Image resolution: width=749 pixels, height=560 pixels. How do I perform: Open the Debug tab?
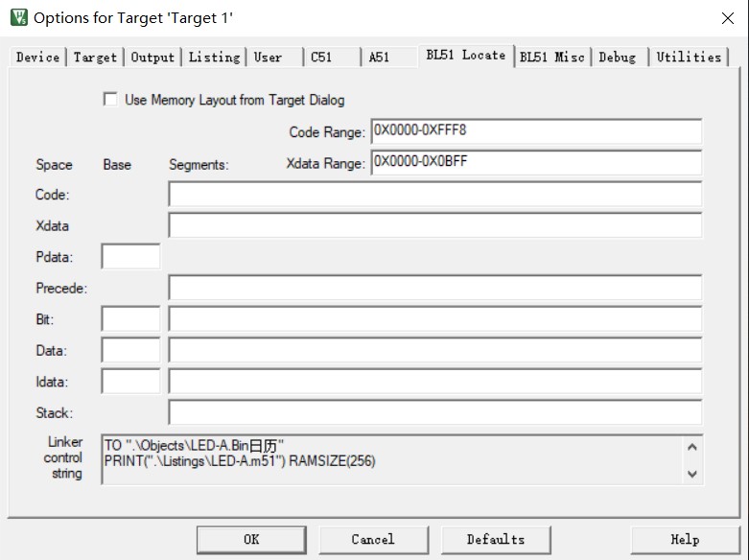pos(617,58)
